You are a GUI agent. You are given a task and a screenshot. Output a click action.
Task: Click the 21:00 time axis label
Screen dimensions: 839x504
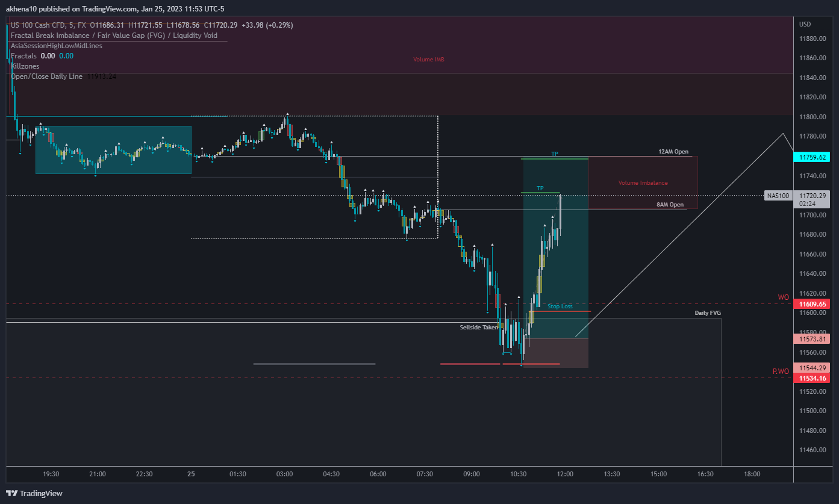98,474
